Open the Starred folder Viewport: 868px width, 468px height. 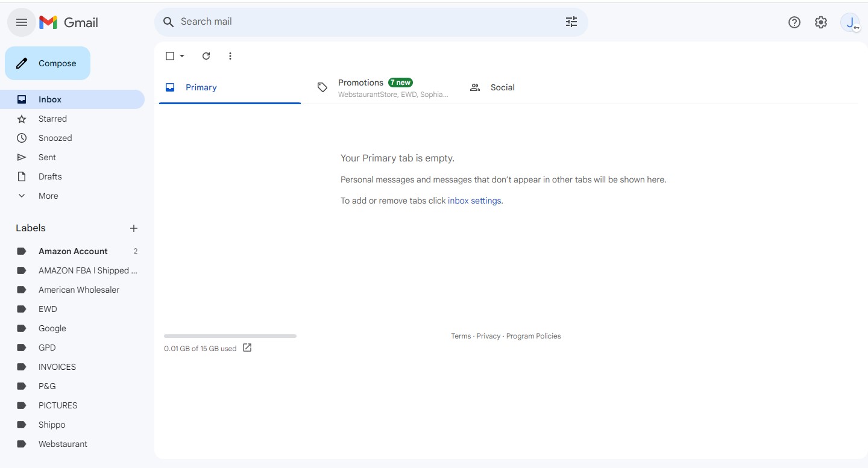72,119
